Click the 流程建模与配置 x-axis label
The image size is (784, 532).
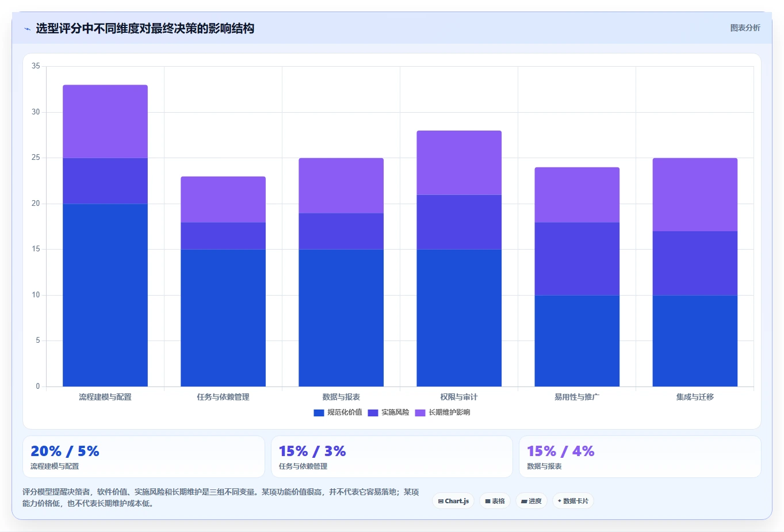(x=105, y=397)
